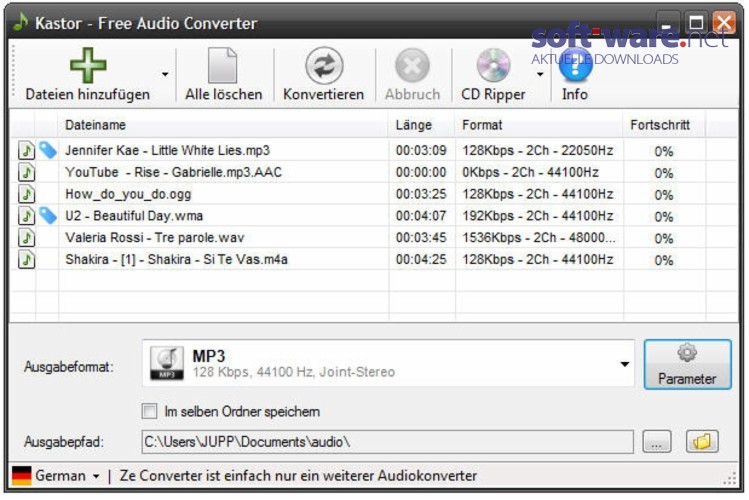Click the MP3 format icon in Ausgabeformat

[x=167, y=363]
